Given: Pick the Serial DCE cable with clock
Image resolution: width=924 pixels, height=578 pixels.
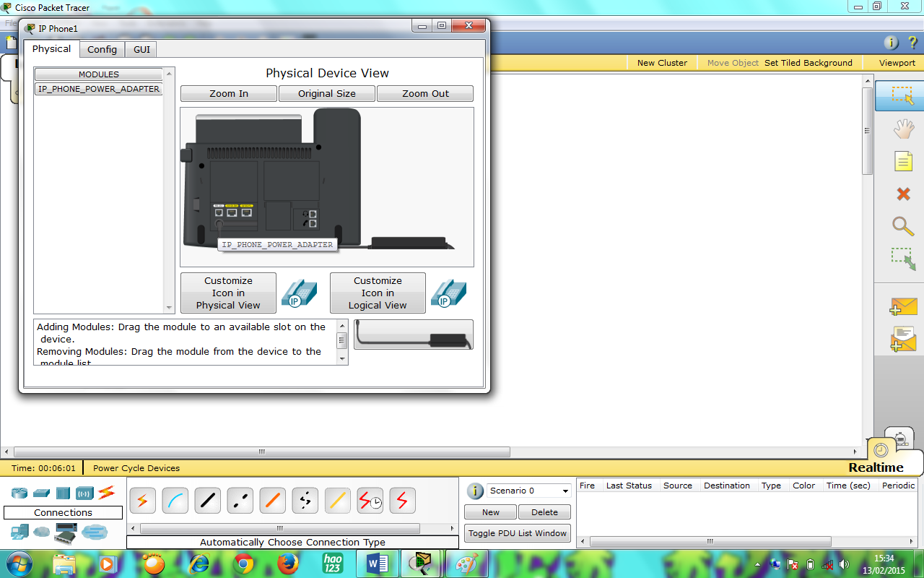Looking at the screenshot, I should click(x=370, y=500).
